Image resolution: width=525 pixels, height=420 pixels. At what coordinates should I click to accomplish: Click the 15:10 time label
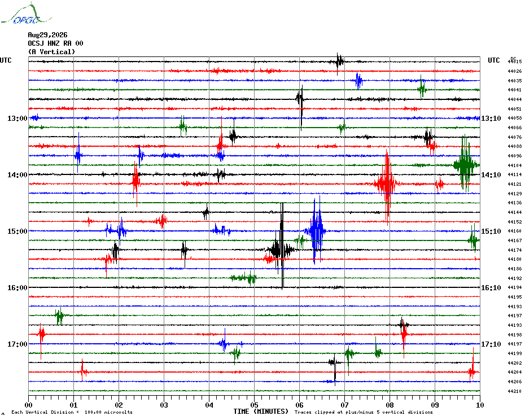click(491, 231)
